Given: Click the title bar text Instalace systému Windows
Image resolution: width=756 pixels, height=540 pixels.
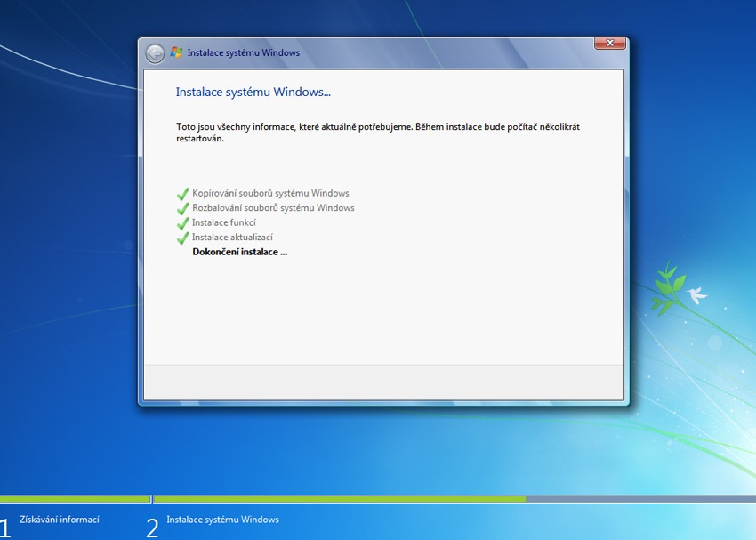Looking at the screenshot, I should click(244, 52).
